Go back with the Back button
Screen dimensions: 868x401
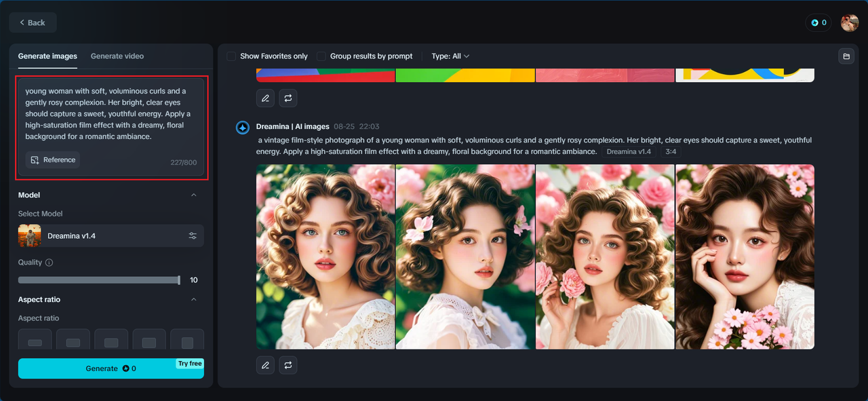(x=33, y=22)
